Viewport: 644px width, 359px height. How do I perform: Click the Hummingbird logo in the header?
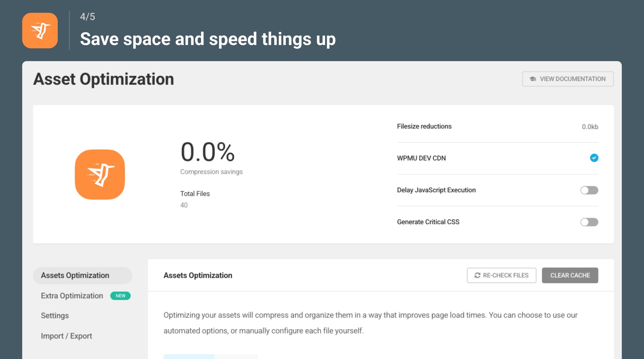tap(40, 31)
